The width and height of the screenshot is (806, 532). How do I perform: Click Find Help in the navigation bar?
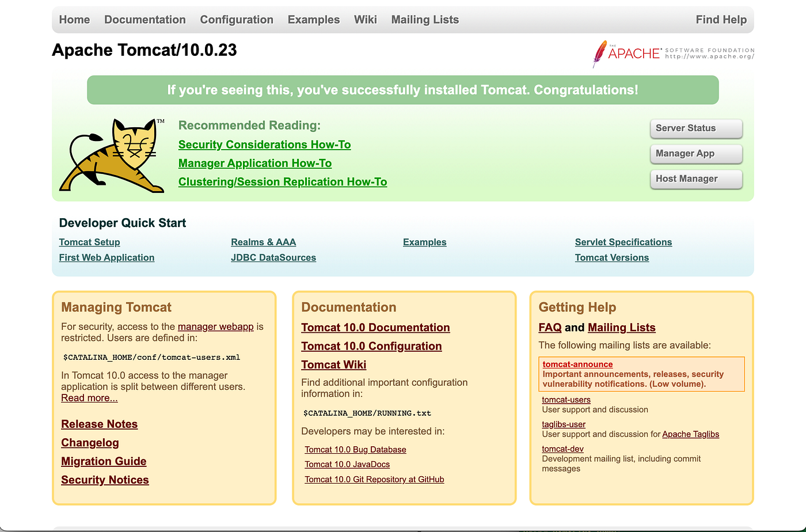[x=721, y=20]
